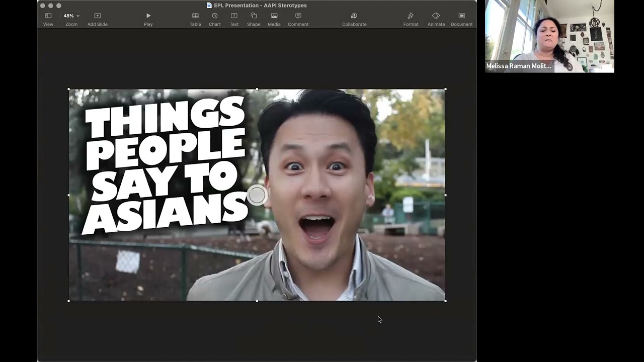Click the Keynote document icon in the title
Image resolution: width=644 pixels, height=362 pixels.
pyautogui.click(x=209, y=6)
